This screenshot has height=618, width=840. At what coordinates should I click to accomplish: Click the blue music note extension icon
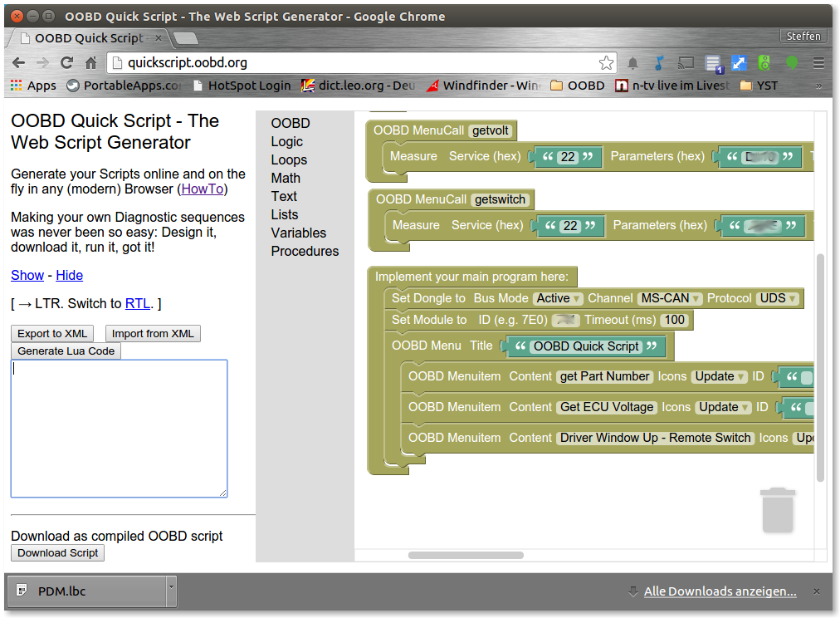tap(659, 63)
